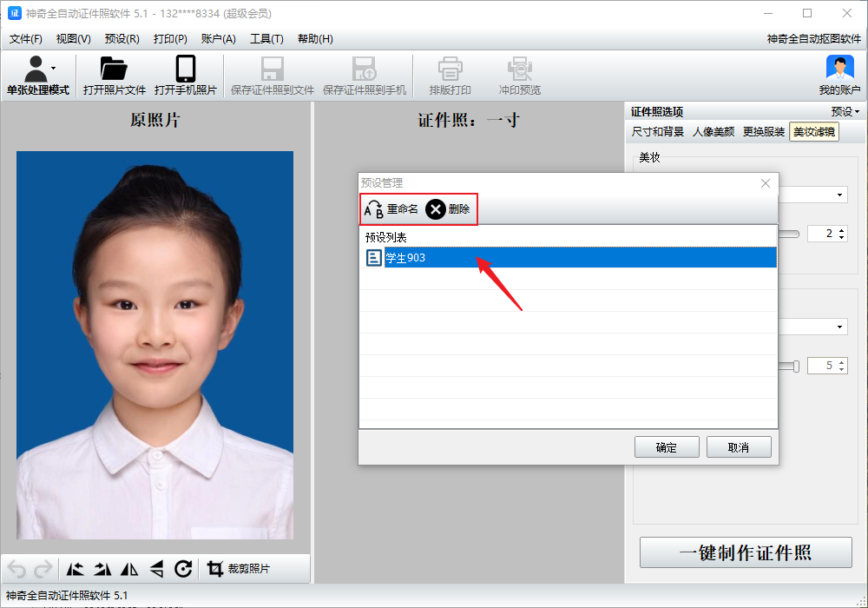Click the 美妆 group label
The height and width of the screenshot is (608, 868).
(x=649, y=157)
